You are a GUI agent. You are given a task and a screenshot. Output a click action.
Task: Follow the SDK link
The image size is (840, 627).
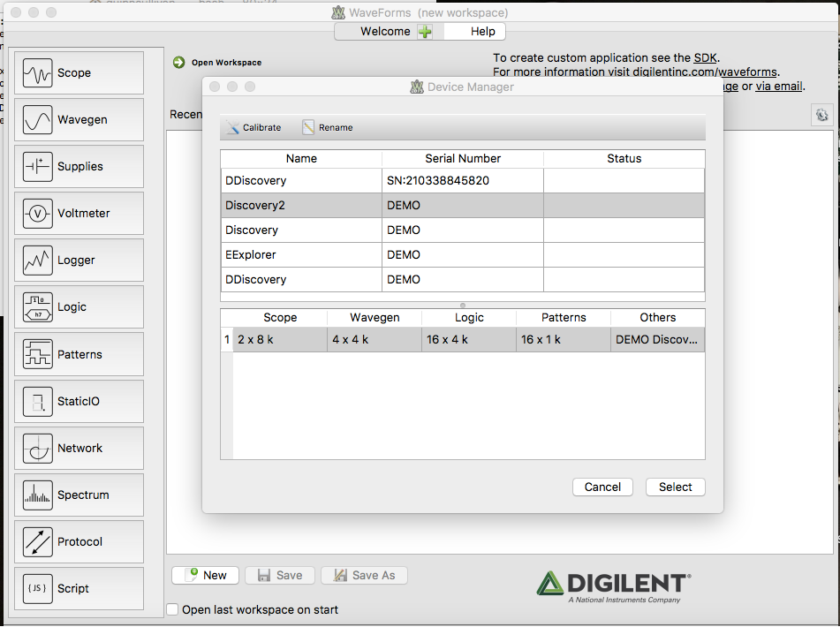tap(705, 57)
